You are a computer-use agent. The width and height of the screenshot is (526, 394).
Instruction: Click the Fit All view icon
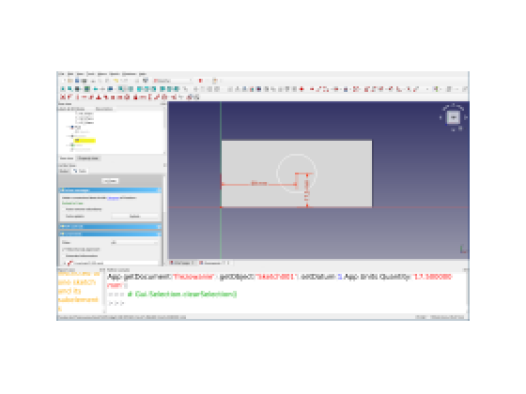click(62, 89)
